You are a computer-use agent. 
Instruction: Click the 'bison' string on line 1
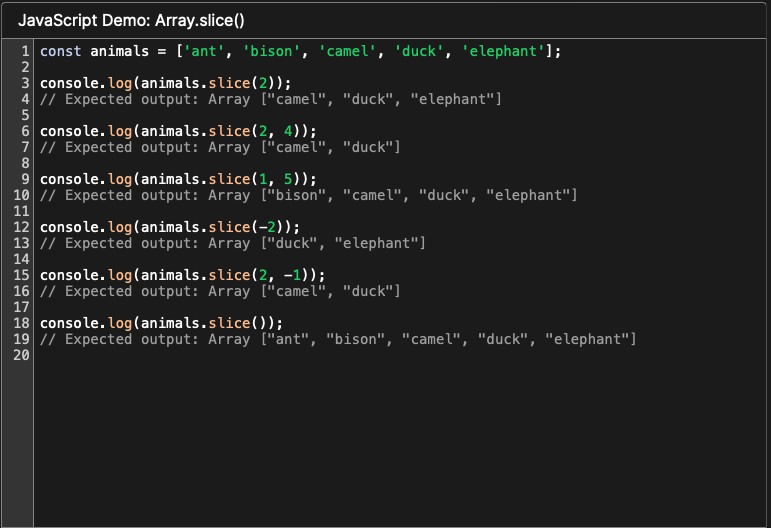[268, 51]
